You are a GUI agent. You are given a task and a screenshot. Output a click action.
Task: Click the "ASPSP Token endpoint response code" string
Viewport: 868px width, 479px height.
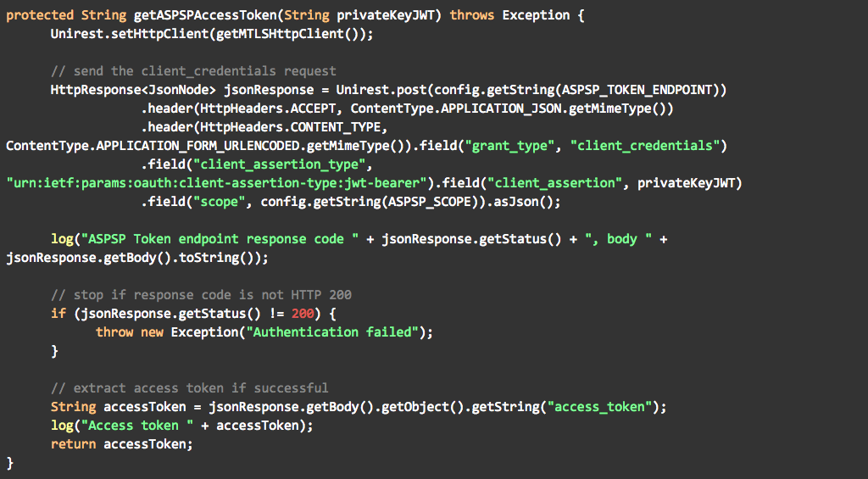219,239
